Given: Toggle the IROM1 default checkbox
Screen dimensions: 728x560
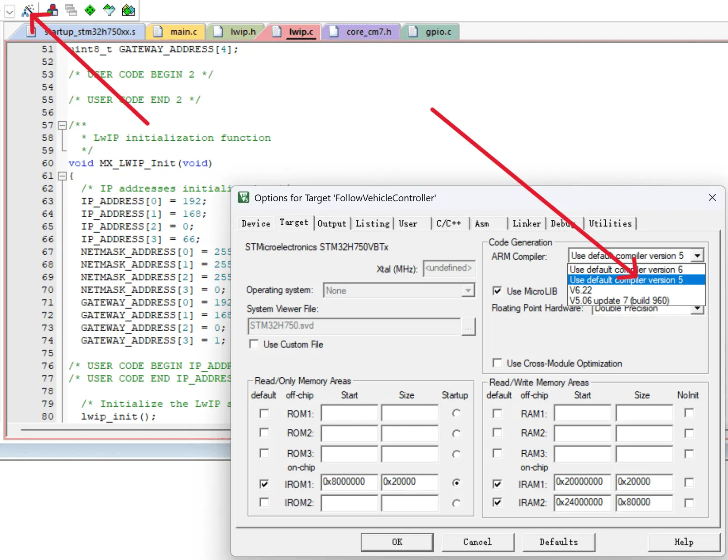Looking at the screenshot, I should [x=264, y=484].
